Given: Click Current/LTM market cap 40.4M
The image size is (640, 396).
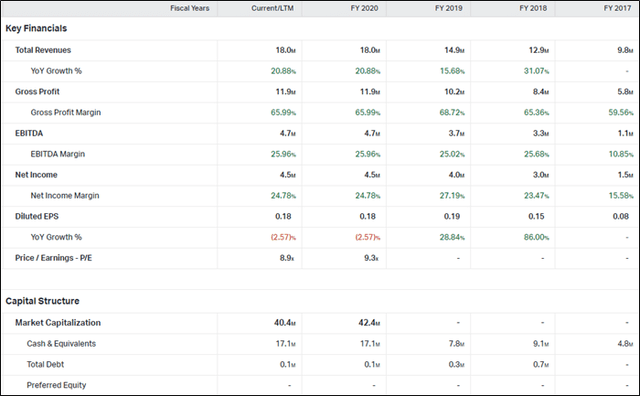Looking at the screenshot, I should [285, 323].
